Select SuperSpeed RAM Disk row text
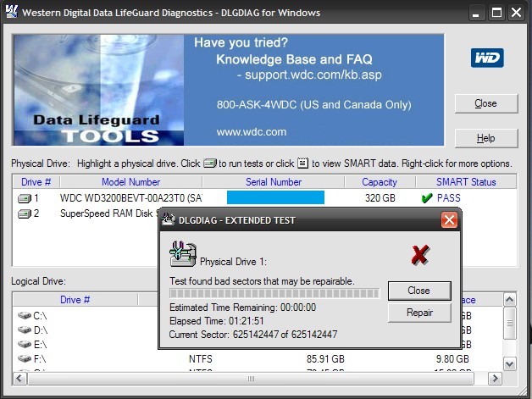Image resolution: width=532 pixels, height=399 pixels. point(108,213)
